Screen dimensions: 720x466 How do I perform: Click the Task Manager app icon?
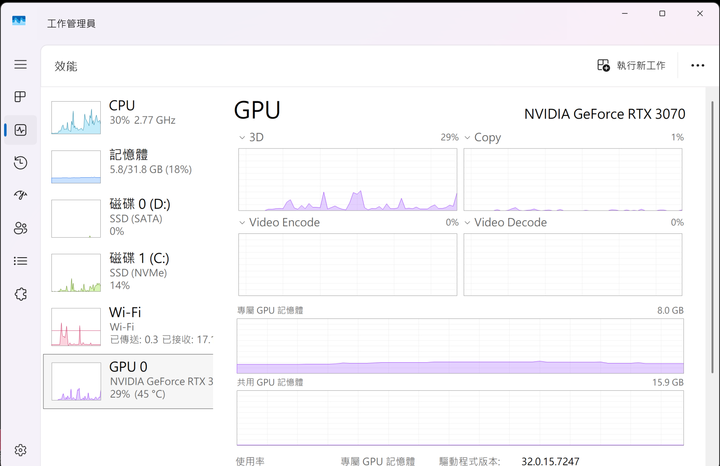pos(19,21)
